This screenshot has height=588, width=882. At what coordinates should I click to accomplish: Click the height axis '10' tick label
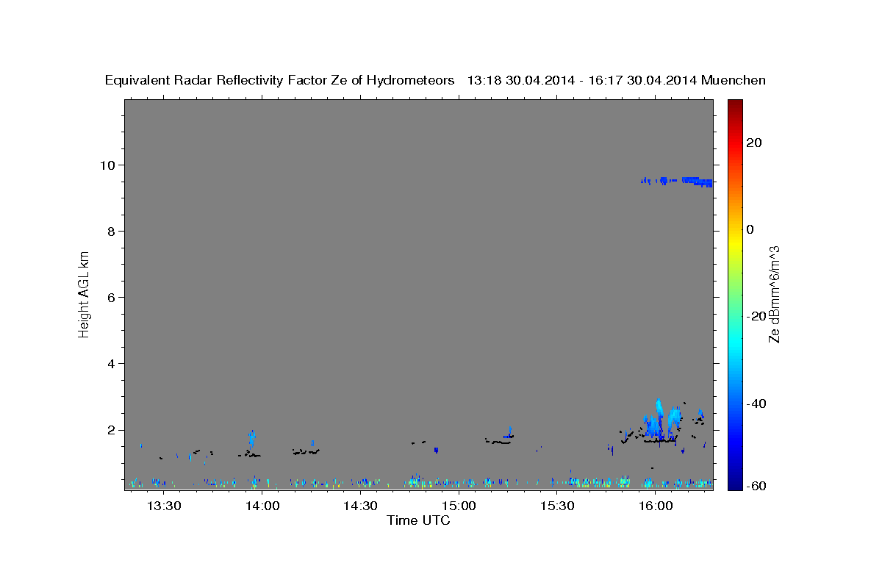(110, 165)
